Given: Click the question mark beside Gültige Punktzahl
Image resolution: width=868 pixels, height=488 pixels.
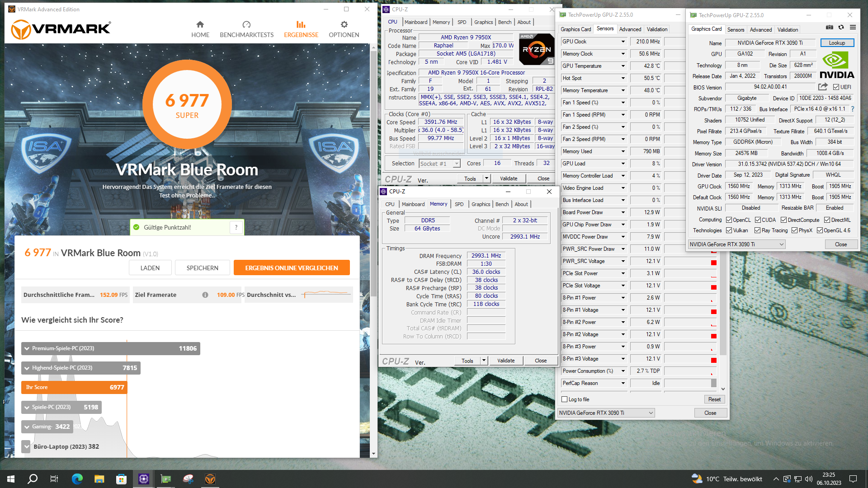Looking at the screenshot, I should pos(236,227).
